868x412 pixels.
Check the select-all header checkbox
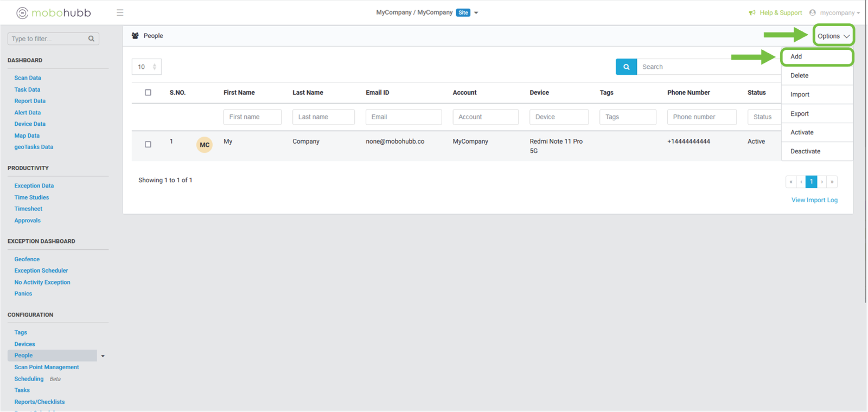pyautogui.click(x=148, y=93)
